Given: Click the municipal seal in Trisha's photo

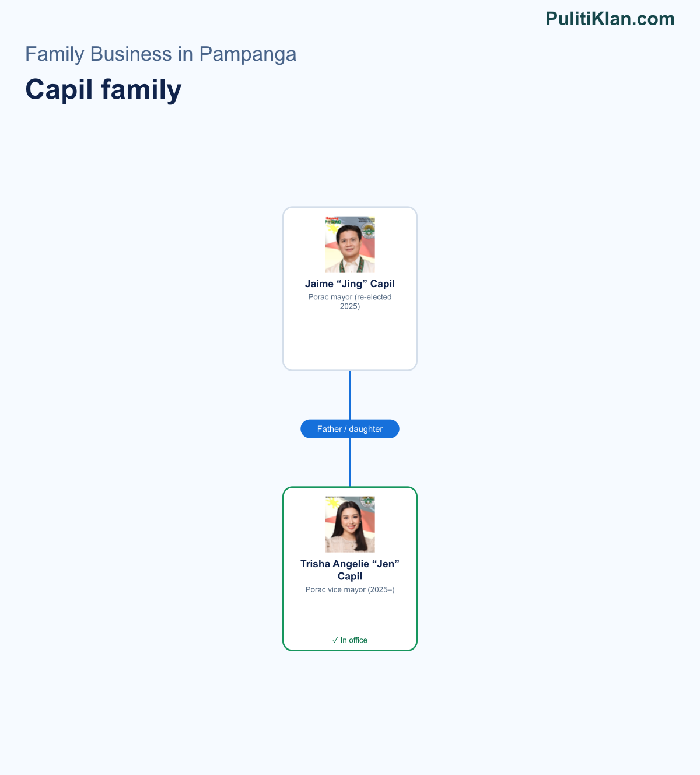Looking at the screenshot, I should [x=367, y=501].
